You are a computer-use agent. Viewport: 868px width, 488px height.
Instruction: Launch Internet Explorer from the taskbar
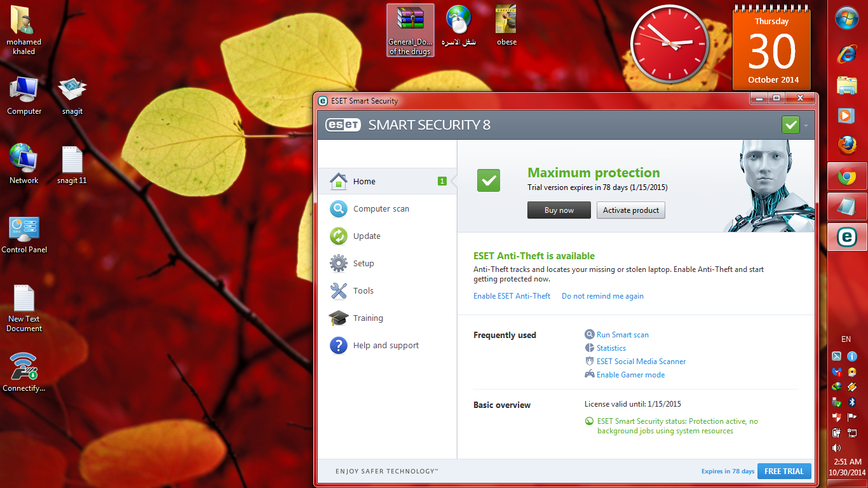[847, 54]
